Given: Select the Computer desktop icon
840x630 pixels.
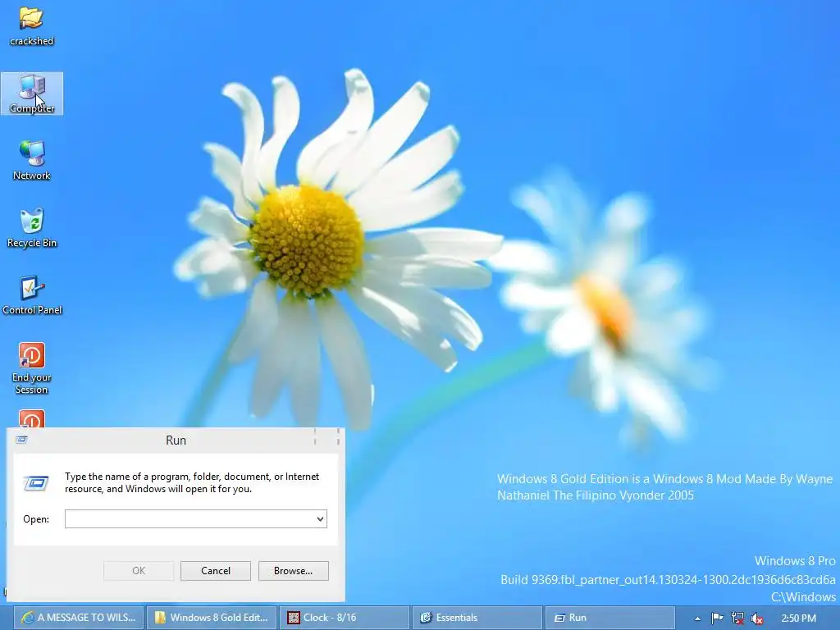Looking at the screenshot, I should coord(32,94).
